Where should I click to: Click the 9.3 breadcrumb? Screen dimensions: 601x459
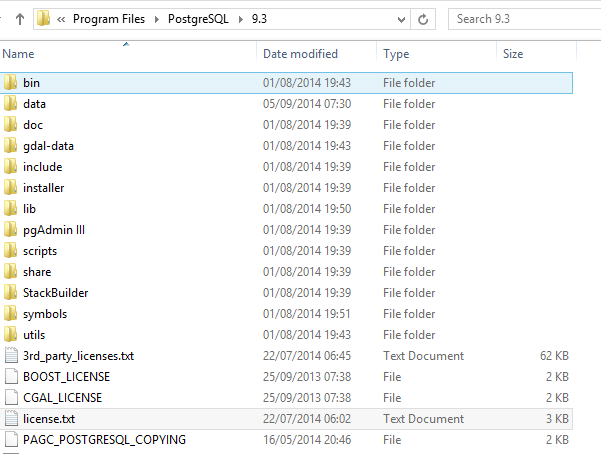coord(259,19)
